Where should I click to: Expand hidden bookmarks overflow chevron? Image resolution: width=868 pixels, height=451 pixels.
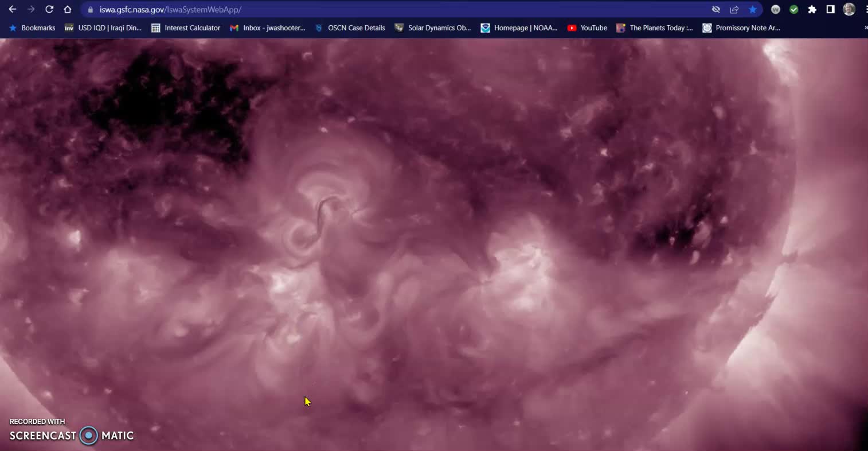pos(865,28)
